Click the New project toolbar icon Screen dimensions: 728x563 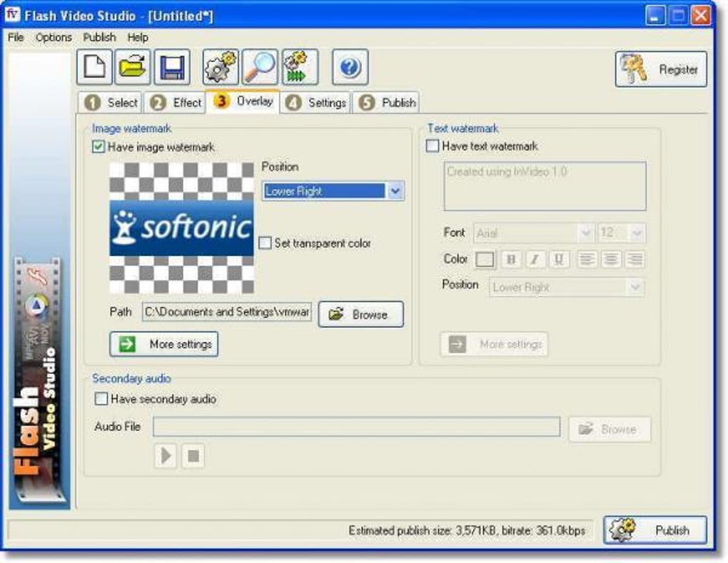pyautogui.click(x=94, y=67)
